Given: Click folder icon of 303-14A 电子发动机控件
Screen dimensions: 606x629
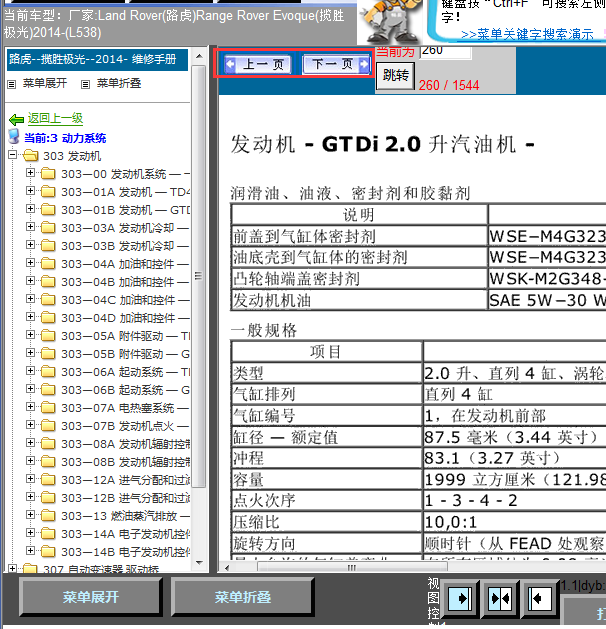Looking at the screenshot, I should point(48,534).
